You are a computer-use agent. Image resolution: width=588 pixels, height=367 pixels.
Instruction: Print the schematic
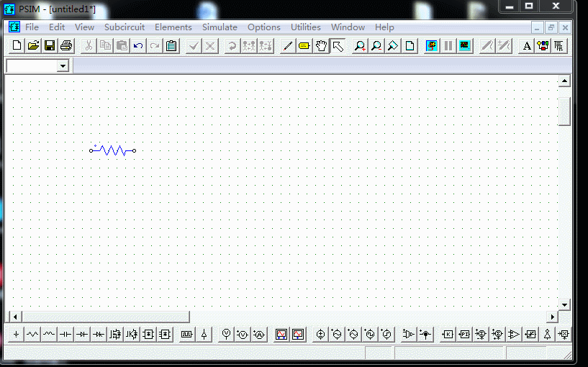66,46
